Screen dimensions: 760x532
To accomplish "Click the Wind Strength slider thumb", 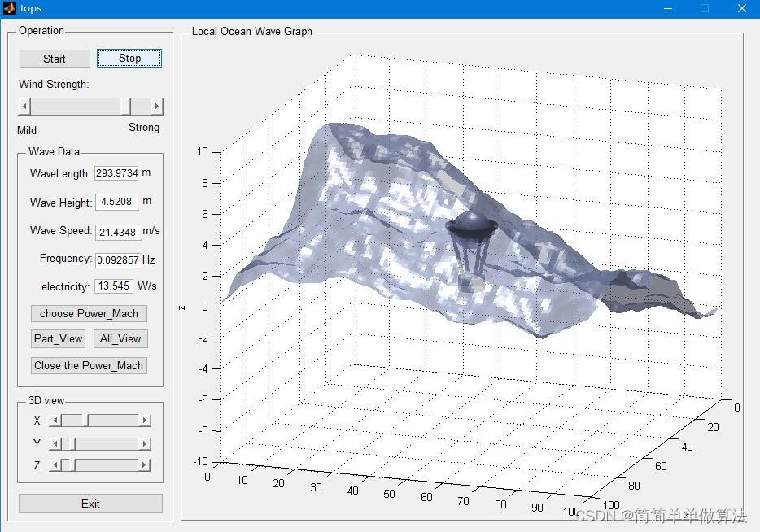I will click(x=126, y=106).
